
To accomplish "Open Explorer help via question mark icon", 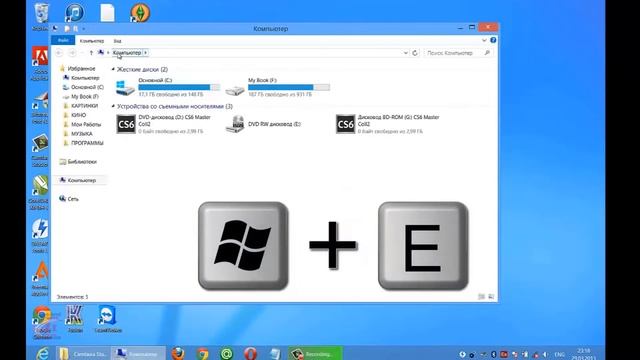I will point(493,40).
